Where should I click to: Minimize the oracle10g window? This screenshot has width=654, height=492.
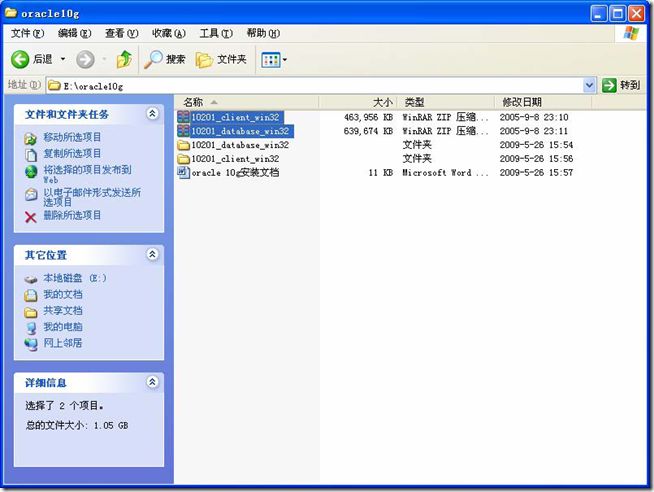coord(599,14)
